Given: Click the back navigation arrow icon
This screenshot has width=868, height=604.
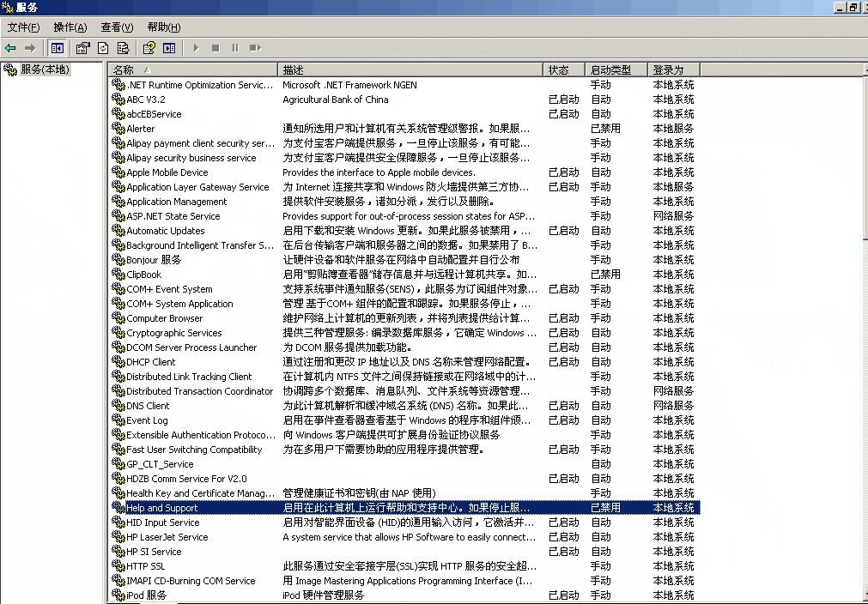Looking at the screenshot, I should tap(12, 47).
